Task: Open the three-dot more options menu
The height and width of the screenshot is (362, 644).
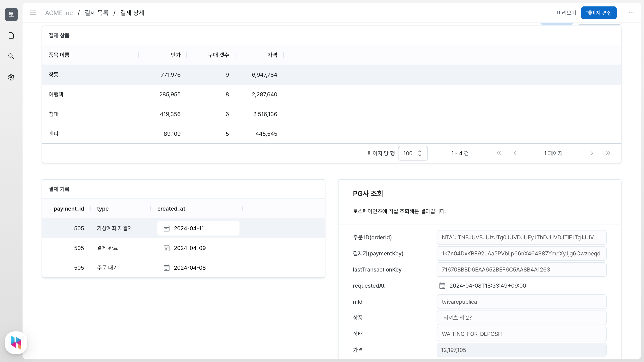Action: click(x=631, y=13)
